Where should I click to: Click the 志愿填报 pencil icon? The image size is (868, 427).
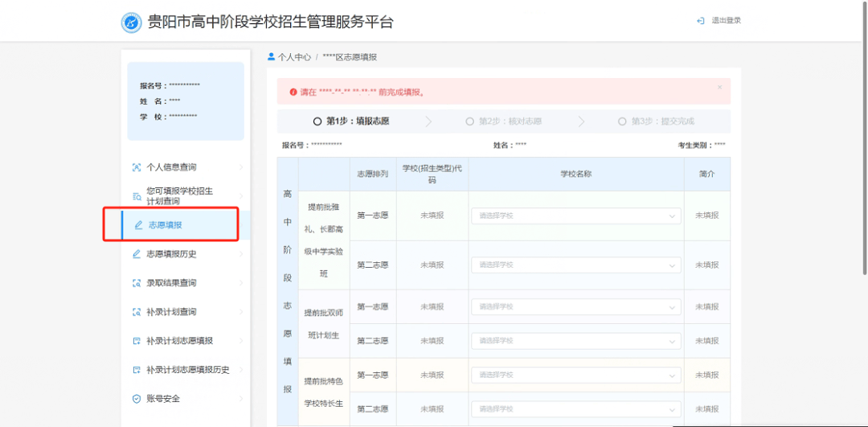[138, 225]
